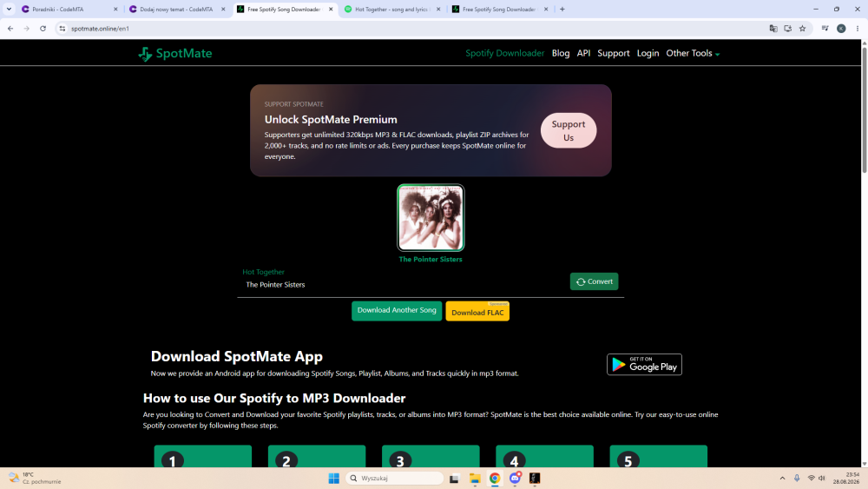Open Task View on the taskbar
868x489 pixels.
click(x=454, y=479)
